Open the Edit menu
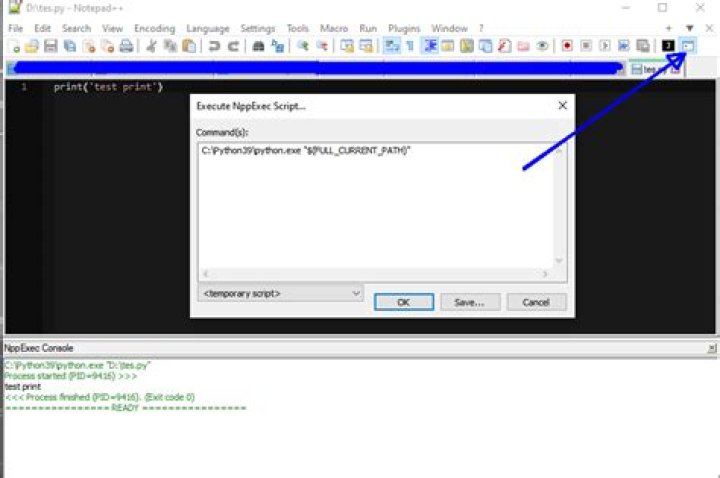The height and width of the screenshot is (478, 720). (x=43, y=28)
